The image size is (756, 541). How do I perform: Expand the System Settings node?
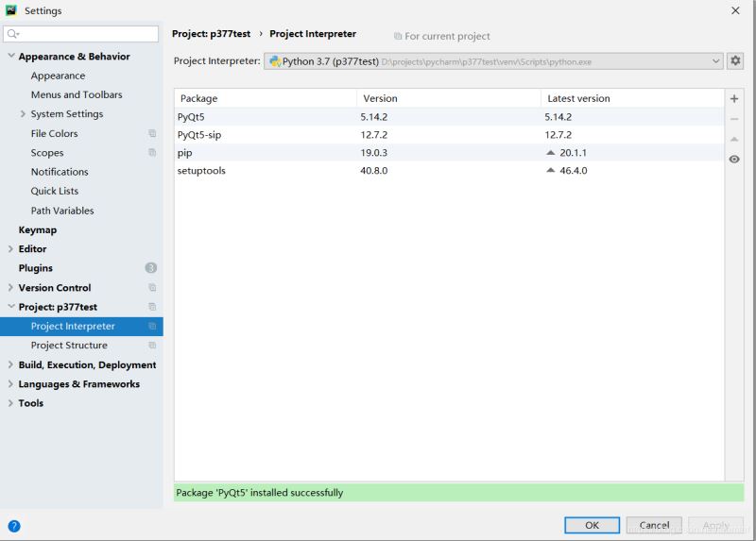[23, 113]
